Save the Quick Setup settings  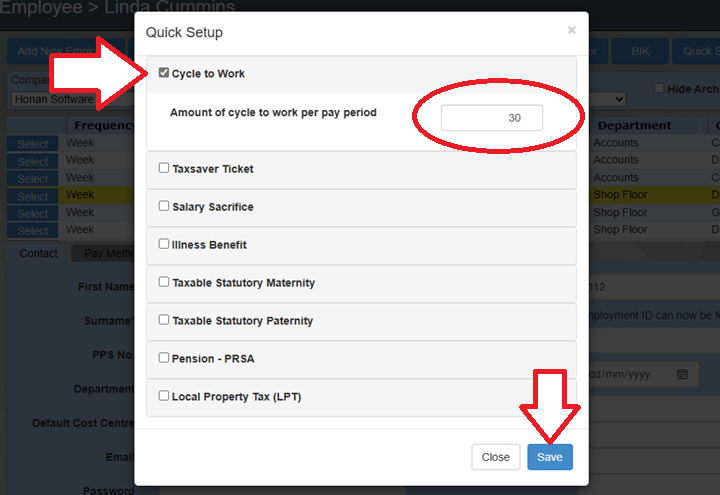click(x=549, y=457)
